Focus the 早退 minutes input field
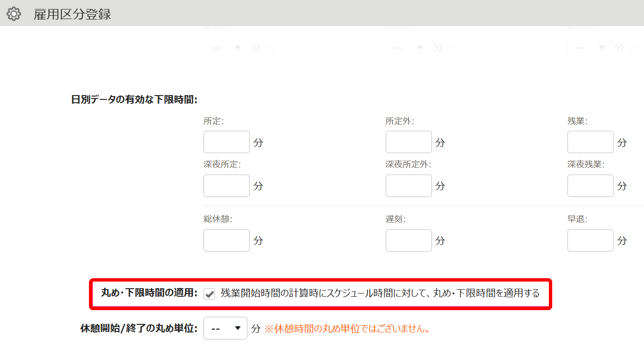The height and width of the screenshot is (351, 644). tap(590, 241)
